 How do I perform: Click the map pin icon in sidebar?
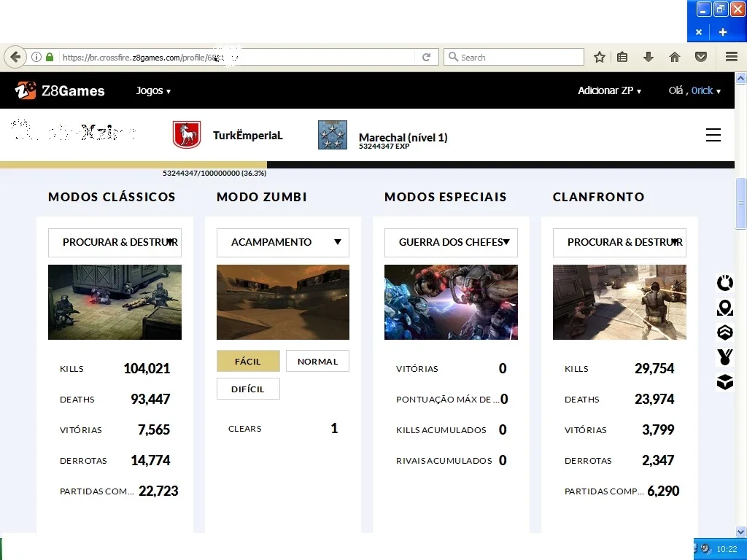(x=724, y=308)
